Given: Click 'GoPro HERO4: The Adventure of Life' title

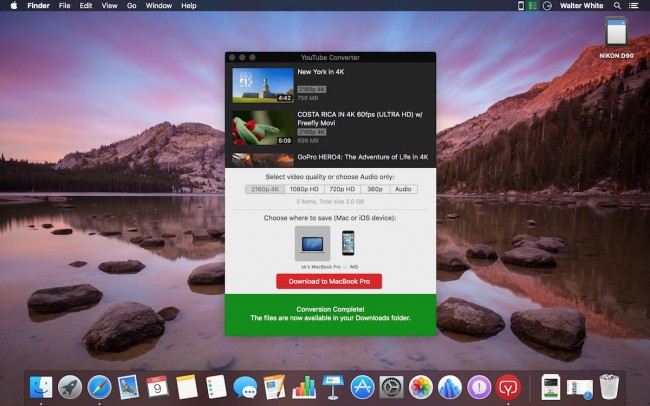Looking at the screenshot, I should pos(363,157).
